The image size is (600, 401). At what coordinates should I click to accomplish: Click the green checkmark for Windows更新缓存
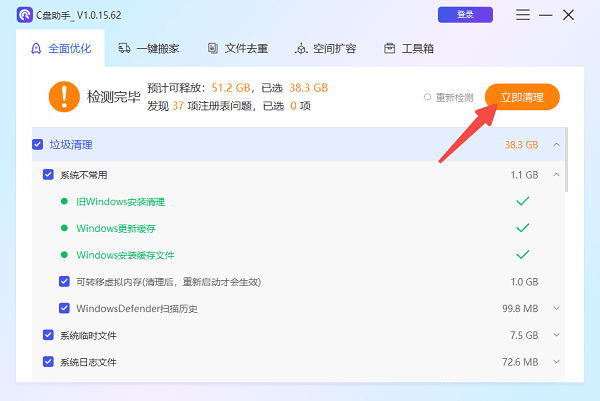tap(521, 228)
